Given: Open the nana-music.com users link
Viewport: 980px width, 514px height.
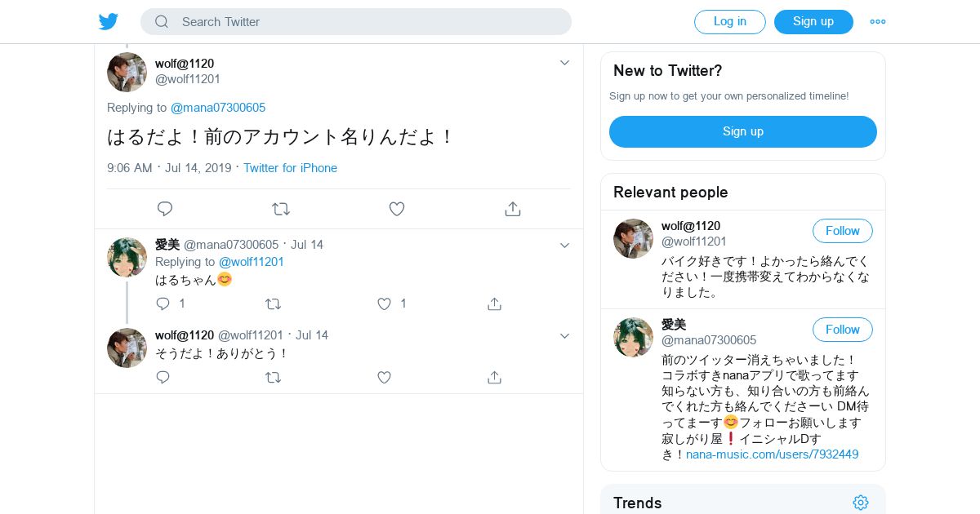Looking at the screenshot, I should pos(772,454).
